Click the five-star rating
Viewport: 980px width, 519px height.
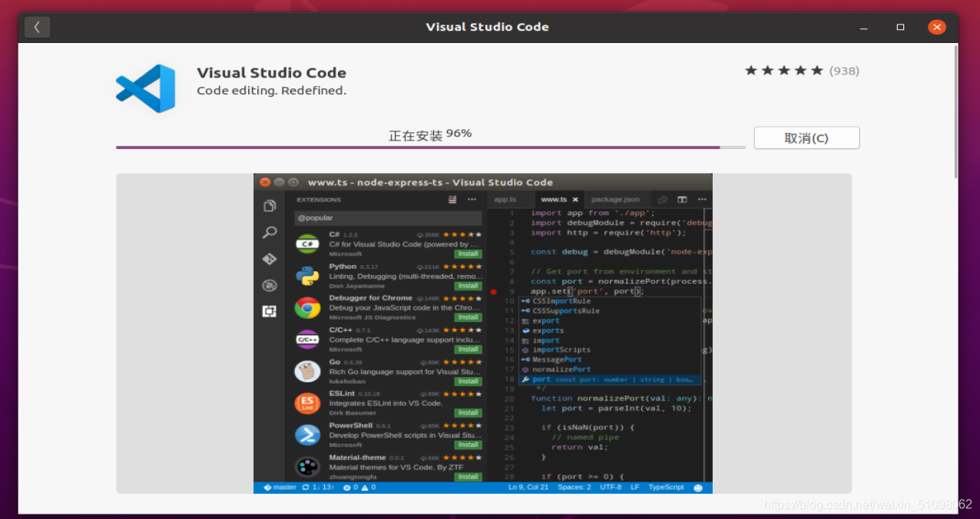coord(784,71)
